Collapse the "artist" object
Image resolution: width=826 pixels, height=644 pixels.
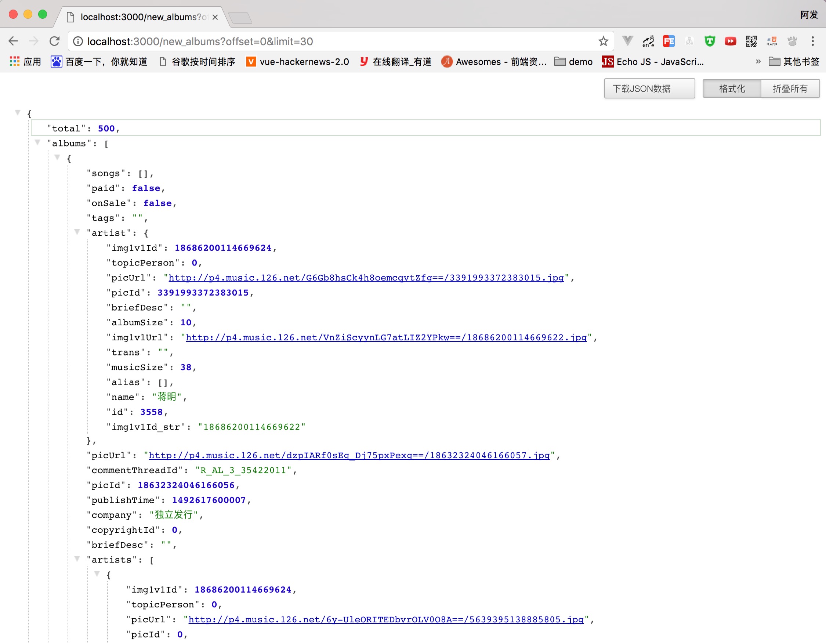point(77,232)
